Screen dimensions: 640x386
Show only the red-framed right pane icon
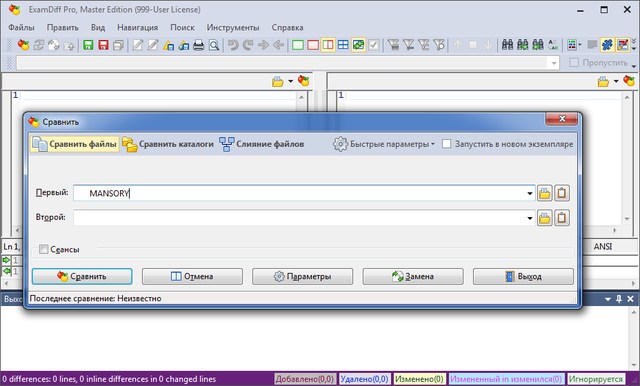[x=313, y=44]
